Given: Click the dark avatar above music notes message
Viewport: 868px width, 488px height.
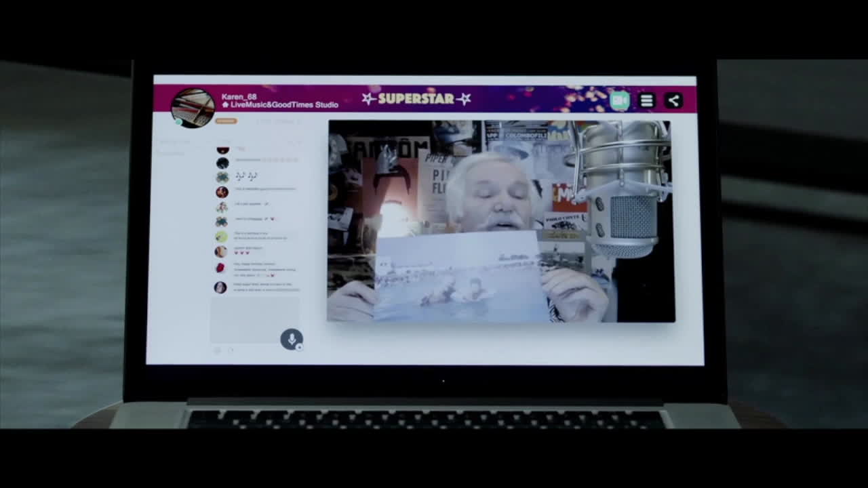Looking at the screenshot, I should [x=222, y=163].
